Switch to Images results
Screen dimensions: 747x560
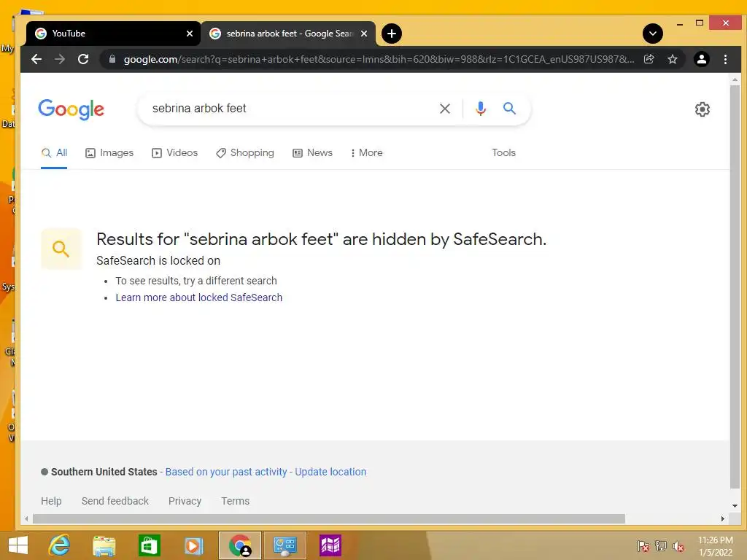click(109, 153)
